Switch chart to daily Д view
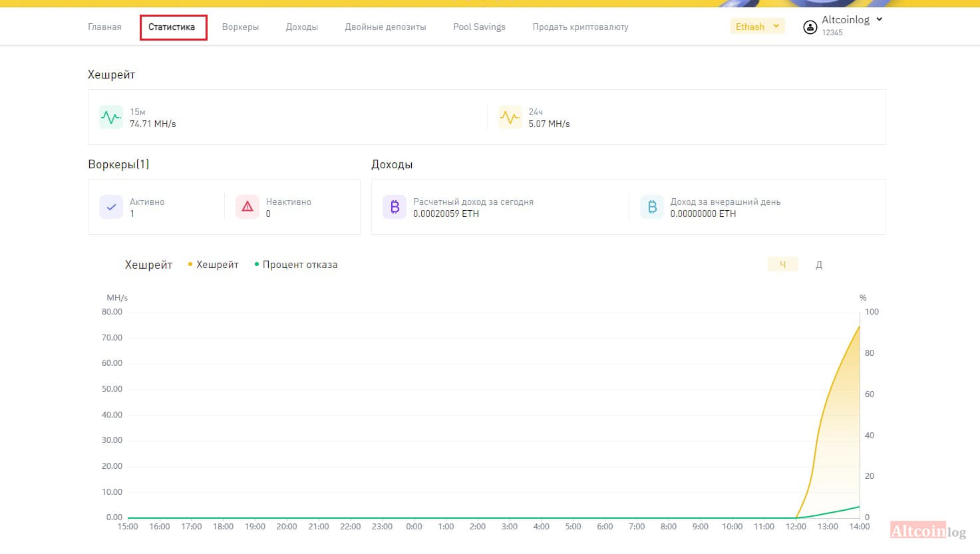 (819, 265)
